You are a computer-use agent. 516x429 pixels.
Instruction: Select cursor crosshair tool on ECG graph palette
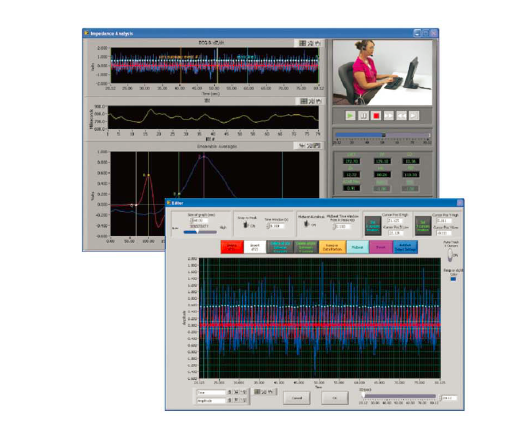click(303, 43)
